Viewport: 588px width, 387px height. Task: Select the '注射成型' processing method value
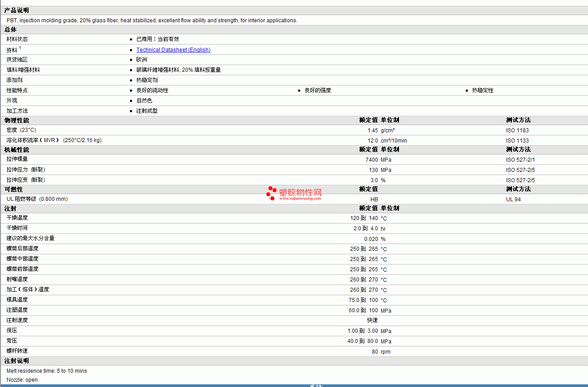click(147, 111)
